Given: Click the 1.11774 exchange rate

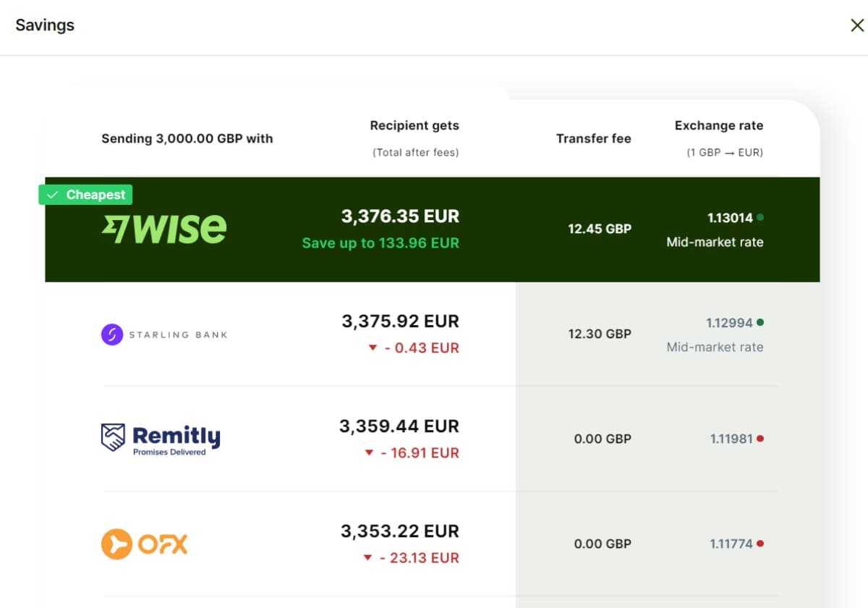Looking at the screenshot, I should click(731, 544).
